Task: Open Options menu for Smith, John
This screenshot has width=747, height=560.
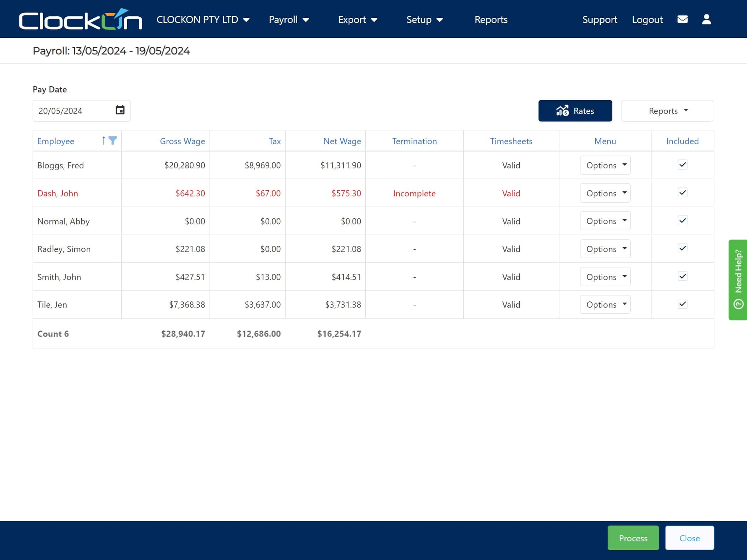Action: point(605,277)
